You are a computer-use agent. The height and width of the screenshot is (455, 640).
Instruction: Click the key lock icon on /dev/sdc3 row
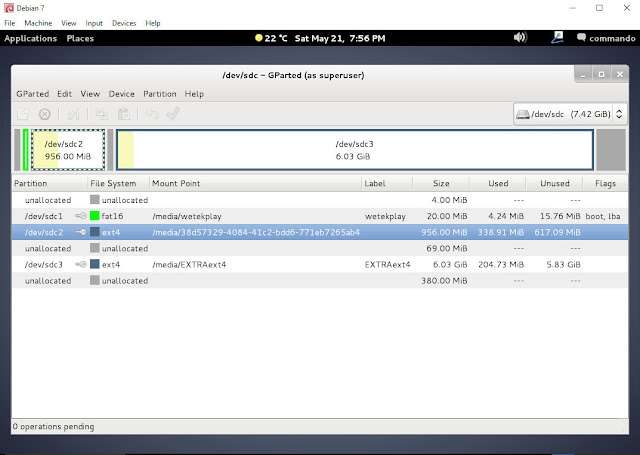(x=81, y=264)
